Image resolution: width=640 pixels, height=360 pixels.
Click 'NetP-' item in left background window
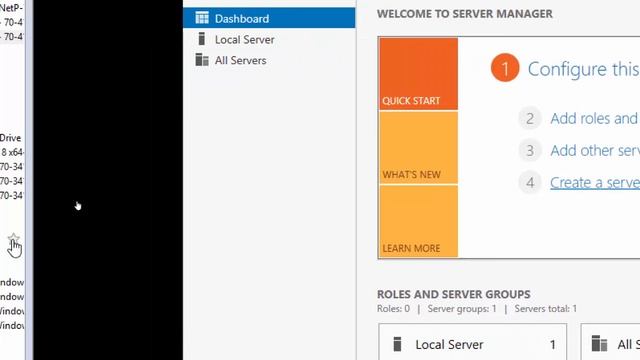click(11, 8)
